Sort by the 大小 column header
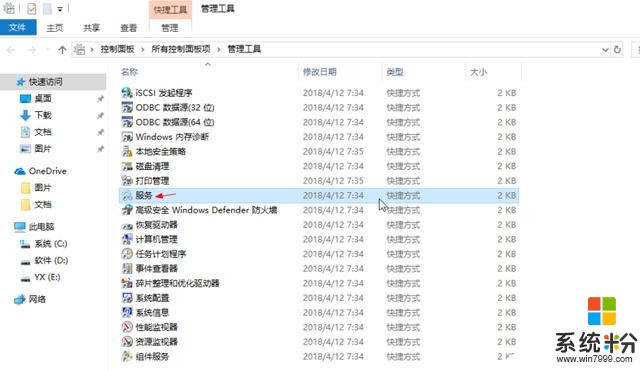640x370 pixels. point(478,72)
